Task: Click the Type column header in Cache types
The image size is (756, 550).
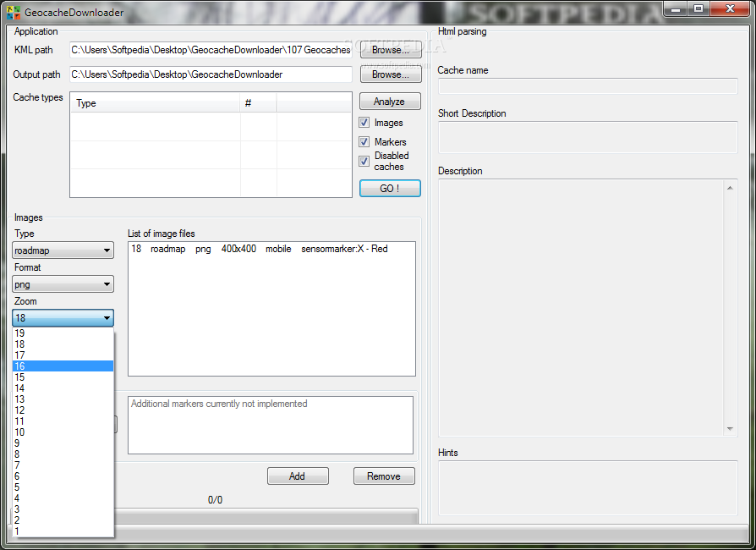Action: point(156,102)
